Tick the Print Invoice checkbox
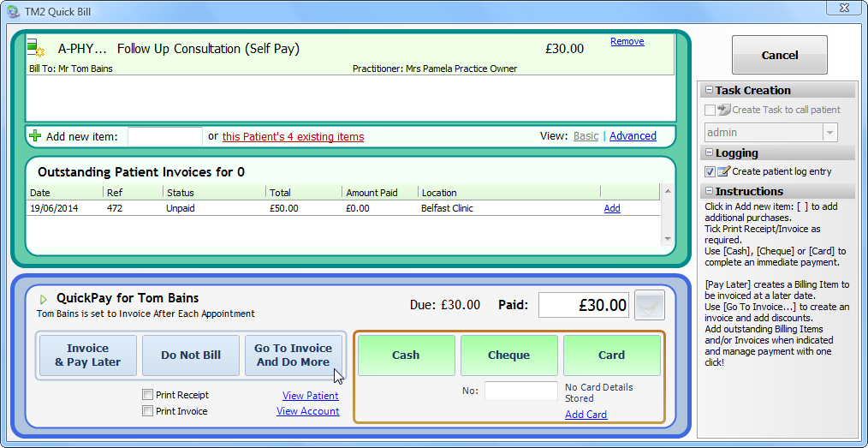The width and height of the screenshot is (868, 448). tap(147, 411)
